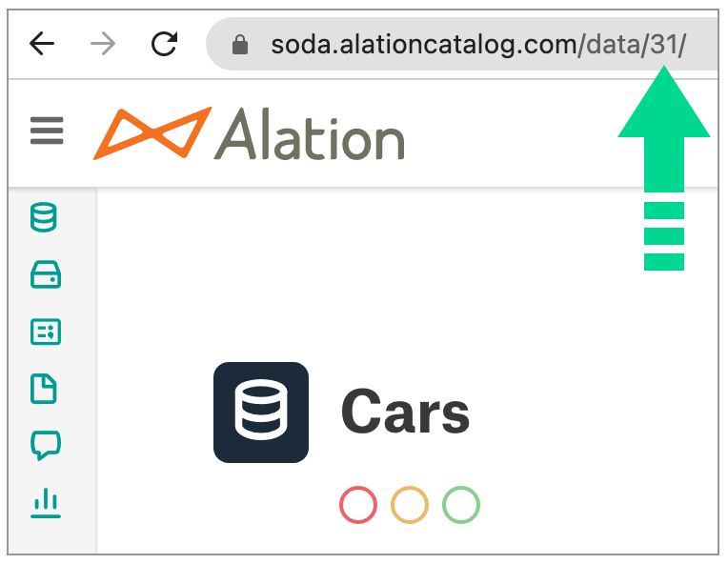This screenshot has width=728, height=564.
Task: Open the bar chart icon in sidebar
Action: coord(46,502)
